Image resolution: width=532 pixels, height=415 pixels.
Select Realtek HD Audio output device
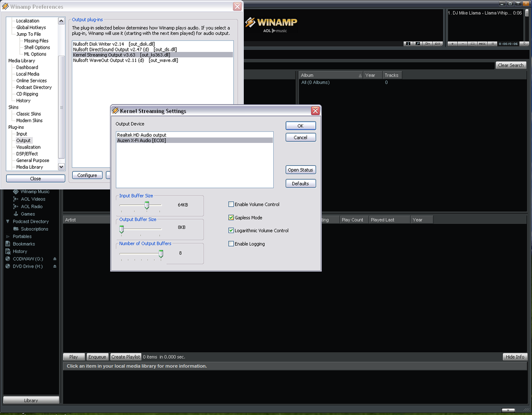(x=142, y=135)
